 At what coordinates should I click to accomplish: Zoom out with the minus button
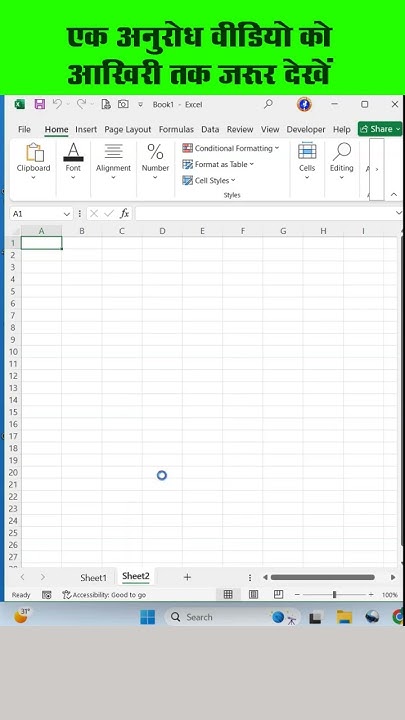point(297,595)
